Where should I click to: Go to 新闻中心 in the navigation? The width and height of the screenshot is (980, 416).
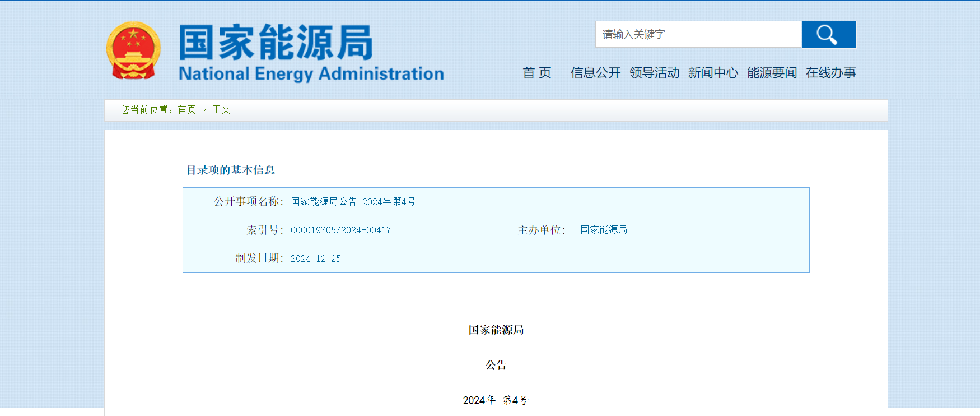click(713, 73)
